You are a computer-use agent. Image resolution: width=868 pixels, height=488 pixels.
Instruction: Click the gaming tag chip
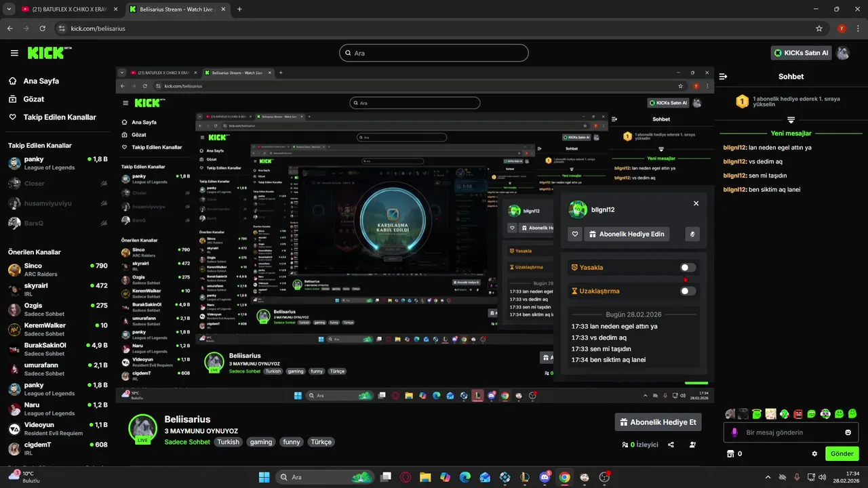click(261, 442)
